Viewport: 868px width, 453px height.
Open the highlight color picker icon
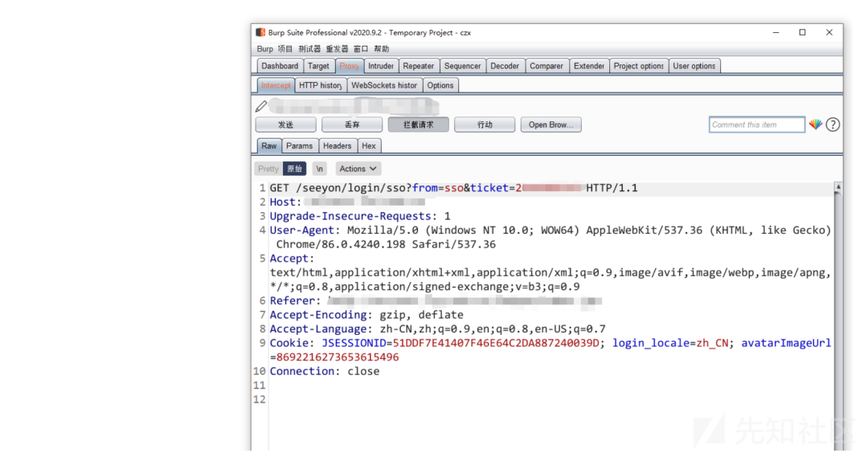[x=816, y=124]
